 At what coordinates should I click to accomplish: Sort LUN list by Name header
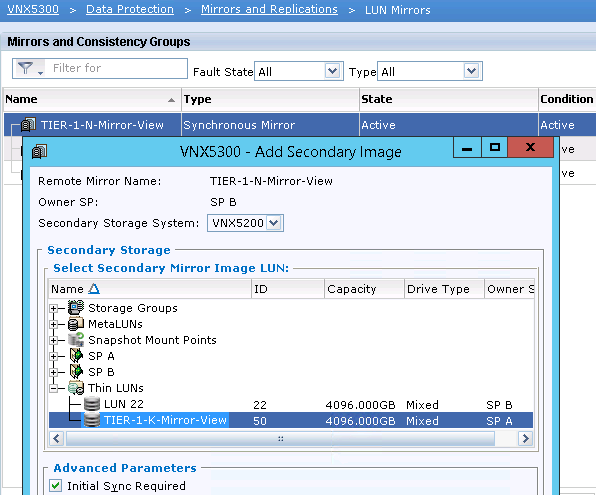tap(149, 289)
